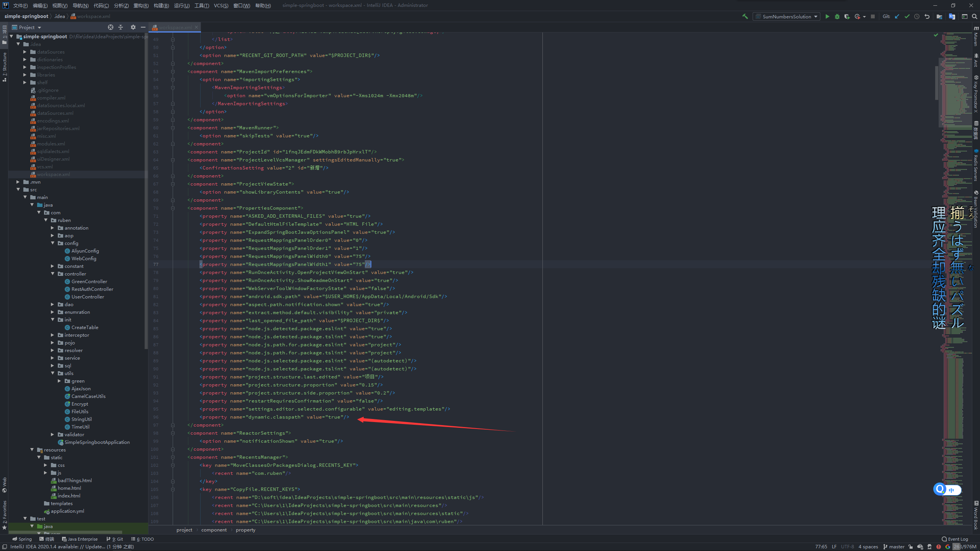This screenshot has width=980, height=551.
Task: Open Search Everywhere magnifier icon
Action: pyautogui.click(x=974, y=16)
